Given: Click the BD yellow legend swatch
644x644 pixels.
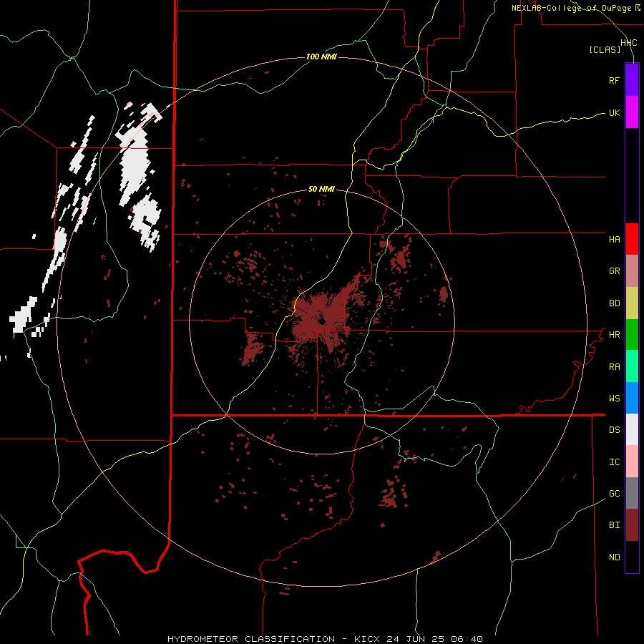Looking at the screenshot, I should pos(632,303).
